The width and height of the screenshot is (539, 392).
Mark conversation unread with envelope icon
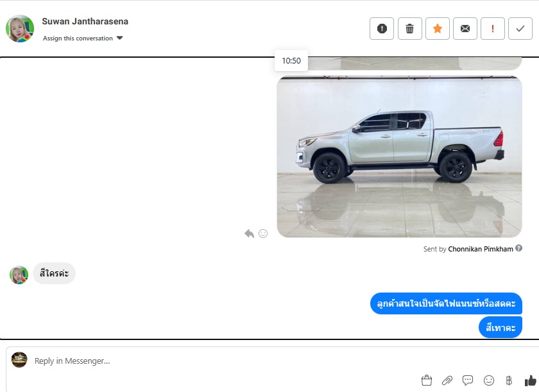pos(465,28)
